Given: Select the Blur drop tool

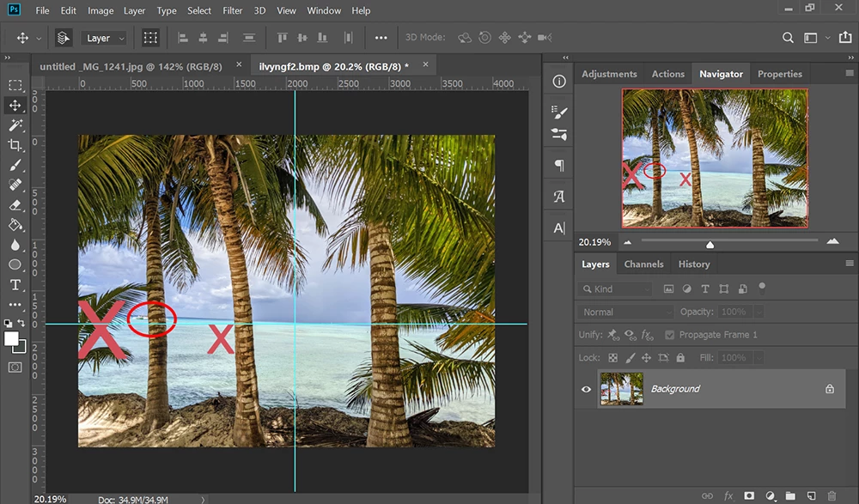Looking at the screenshot, I should point(15,245).
